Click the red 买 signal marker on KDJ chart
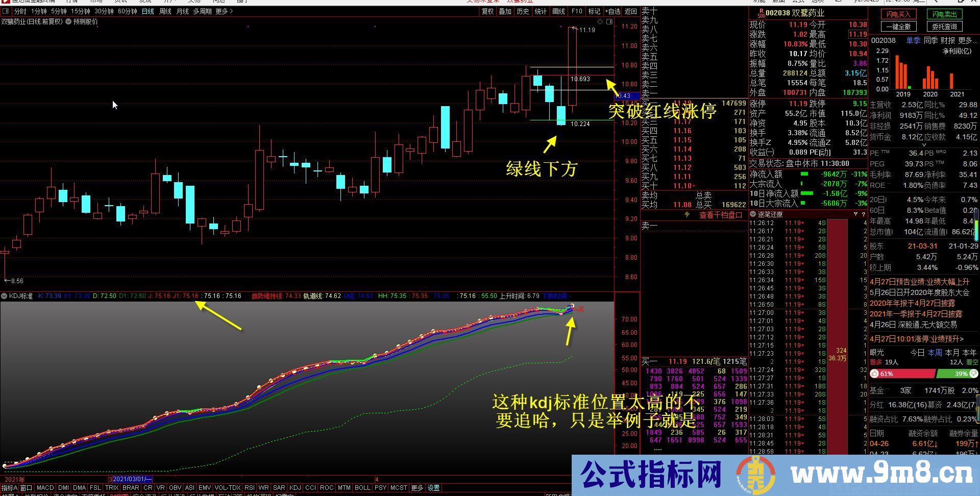980x496 pixels. click(x=580, y=309)
